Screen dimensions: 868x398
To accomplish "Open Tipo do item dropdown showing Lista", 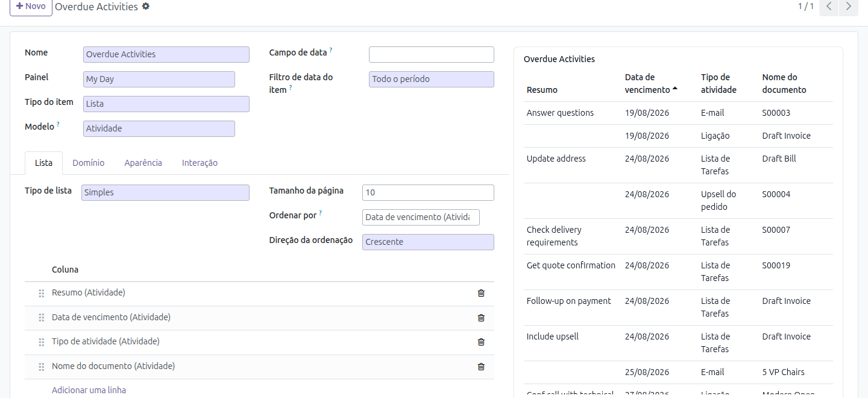I will (x=166, y=104).
